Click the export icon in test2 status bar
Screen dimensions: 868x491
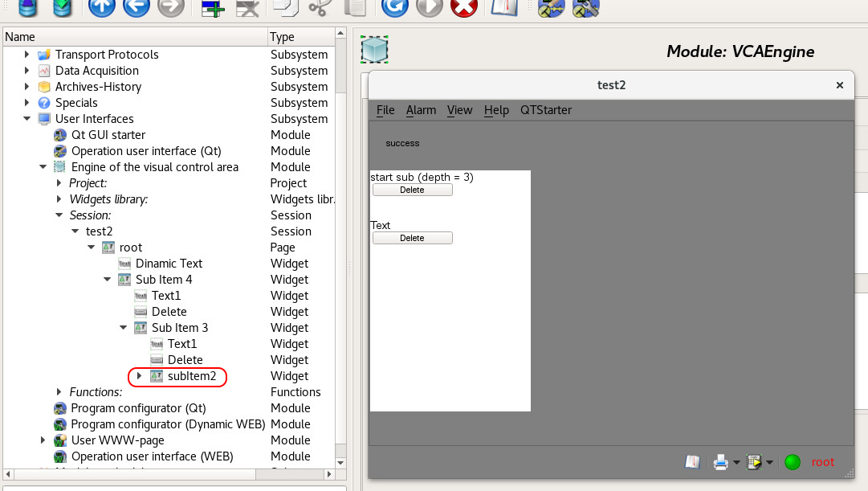click(753, 462)
